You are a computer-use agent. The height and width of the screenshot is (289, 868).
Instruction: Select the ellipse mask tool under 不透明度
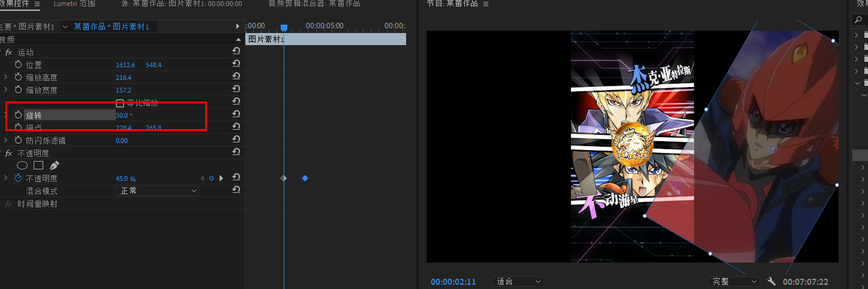[x=22, y=165]
